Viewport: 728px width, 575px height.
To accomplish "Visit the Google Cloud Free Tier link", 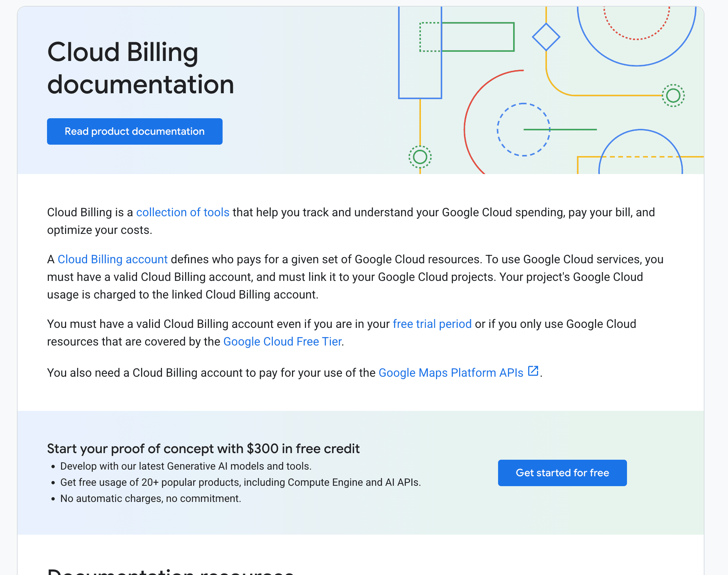I will [282, 341].
